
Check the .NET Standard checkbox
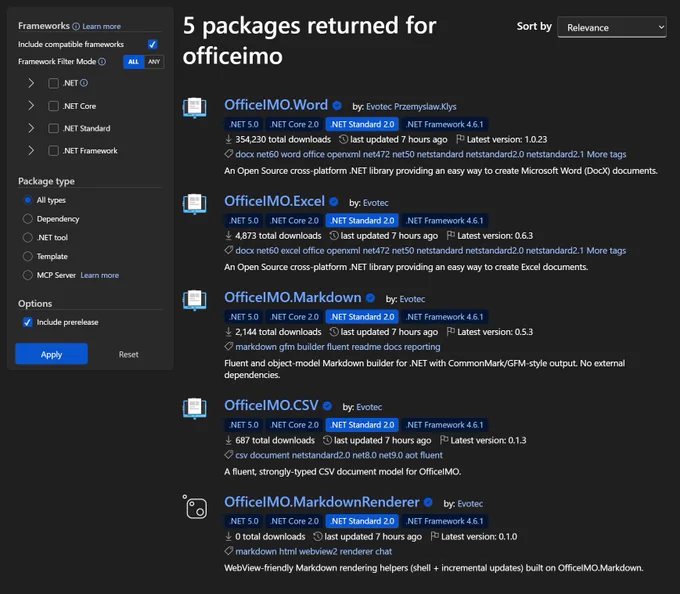[53, 128]
